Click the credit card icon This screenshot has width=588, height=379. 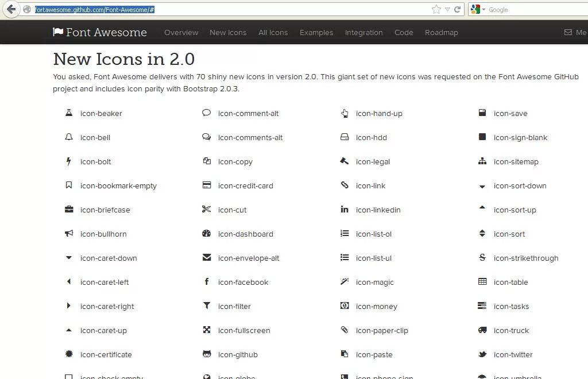point(207,185)
